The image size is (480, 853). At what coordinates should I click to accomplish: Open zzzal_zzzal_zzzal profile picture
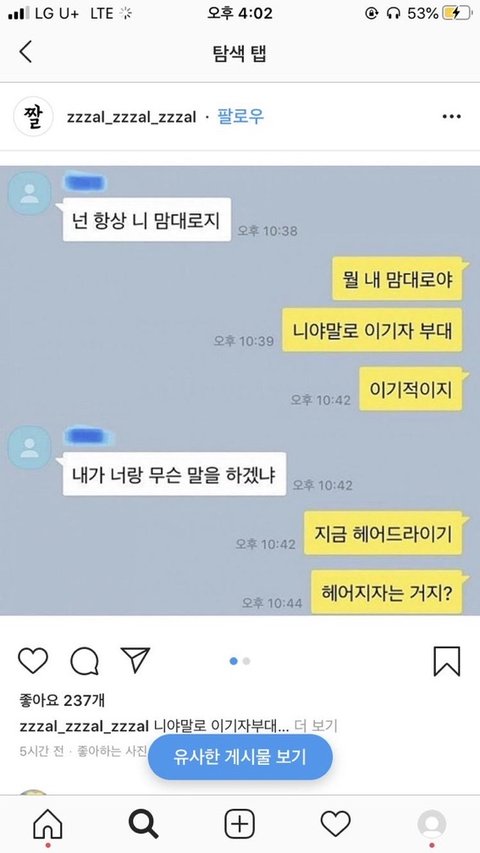click(33, 116)
